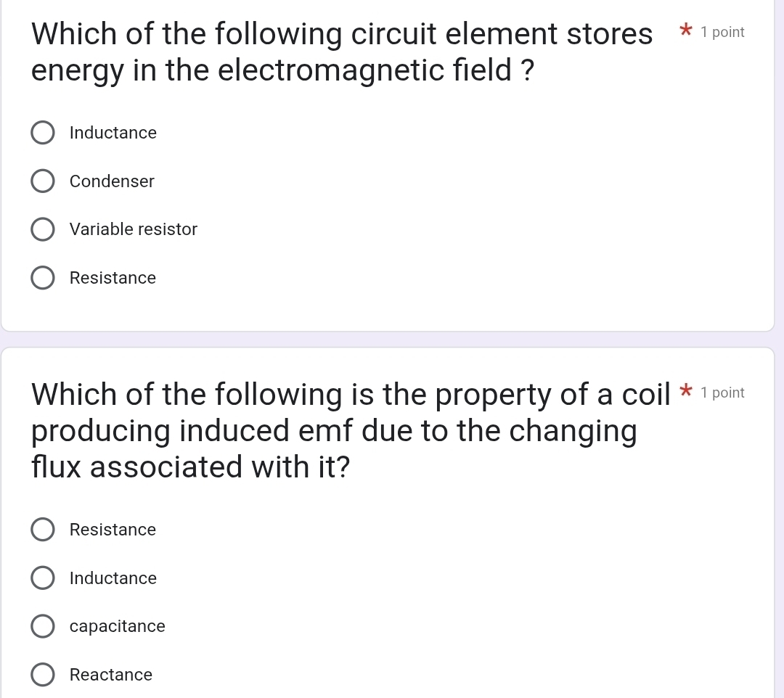Click the Variable resistor label text
Image resolution: width=784 pixels, height=698 pixels.
click(x=134, y=229)
